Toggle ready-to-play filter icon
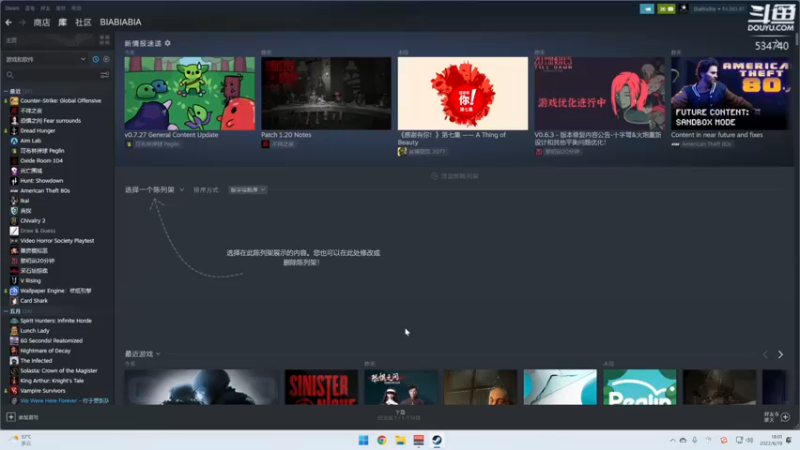Image resolution: width=800 pixels, height=450 pixels. (106, 59)
